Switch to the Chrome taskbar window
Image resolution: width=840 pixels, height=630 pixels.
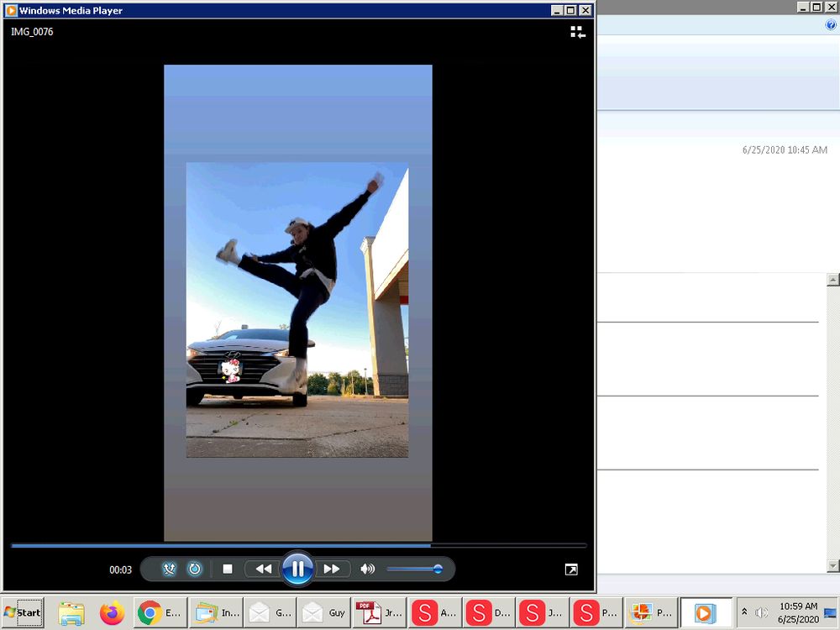click(x=160, y=613)
